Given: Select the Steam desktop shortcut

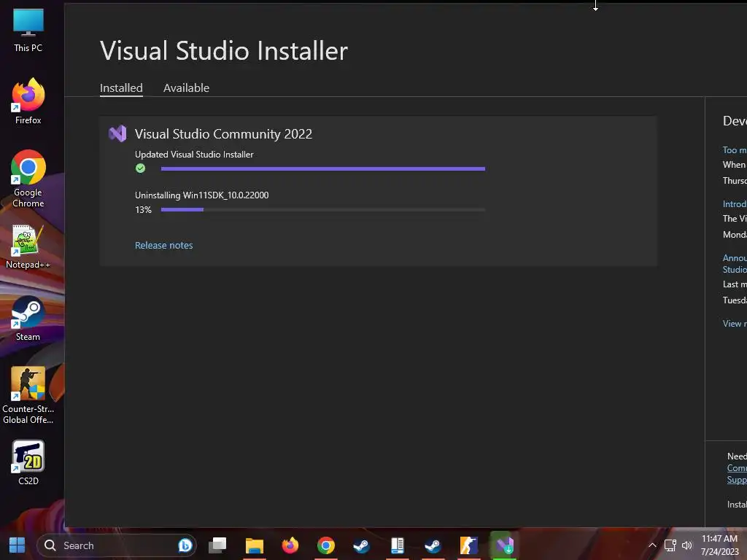Looking at the screenshot, I should click(28, 318).
